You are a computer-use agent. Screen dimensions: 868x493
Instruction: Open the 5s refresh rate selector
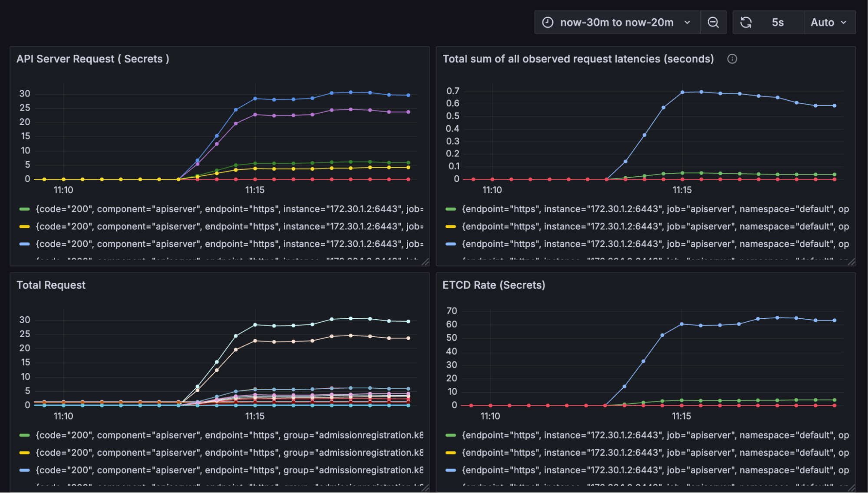point(778,23)
